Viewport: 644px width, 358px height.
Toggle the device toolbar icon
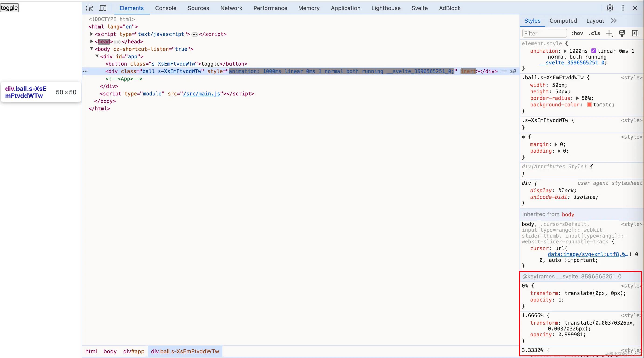pyautogui.click(x=103, y=8)
